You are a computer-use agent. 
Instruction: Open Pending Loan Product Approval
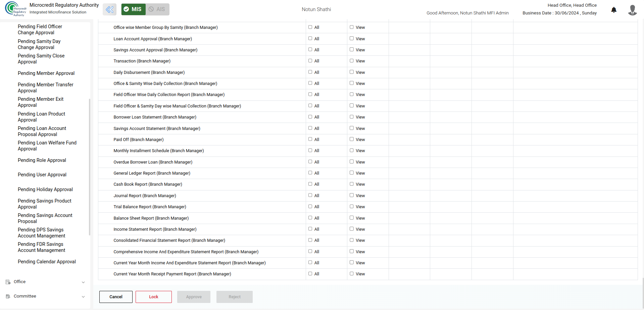point(42,117)
